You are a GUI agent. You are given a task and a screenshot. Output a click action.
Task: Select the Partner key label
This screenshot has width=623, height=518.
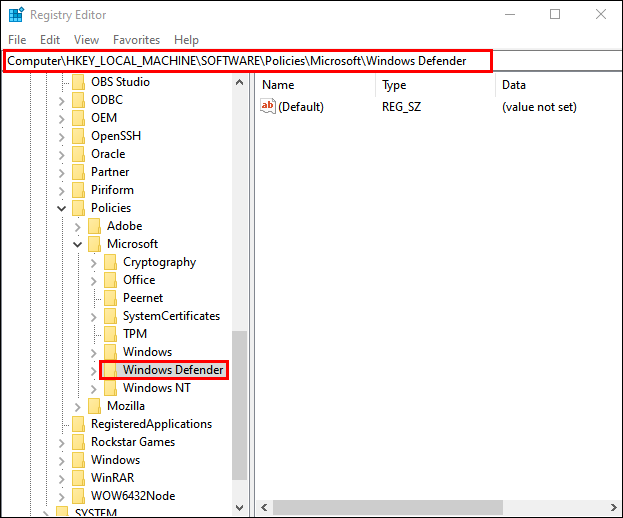(110, 172)
